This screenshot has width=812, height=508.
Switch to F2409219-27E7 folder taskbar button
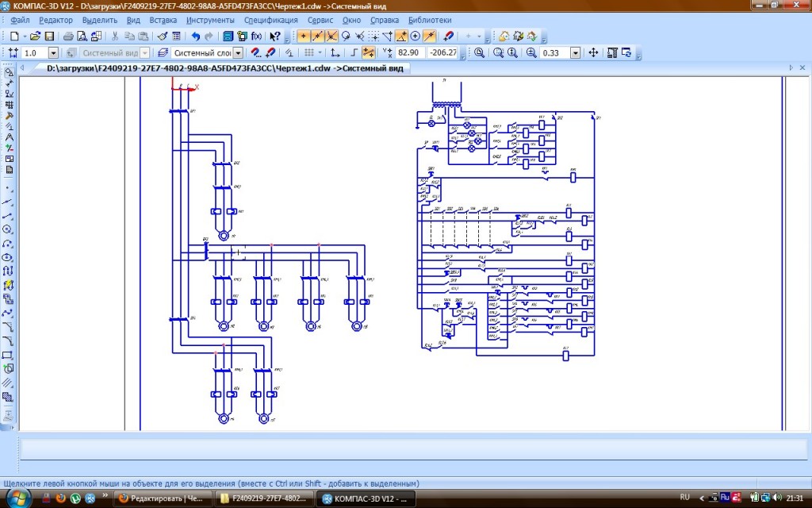[x=263, y=498]
